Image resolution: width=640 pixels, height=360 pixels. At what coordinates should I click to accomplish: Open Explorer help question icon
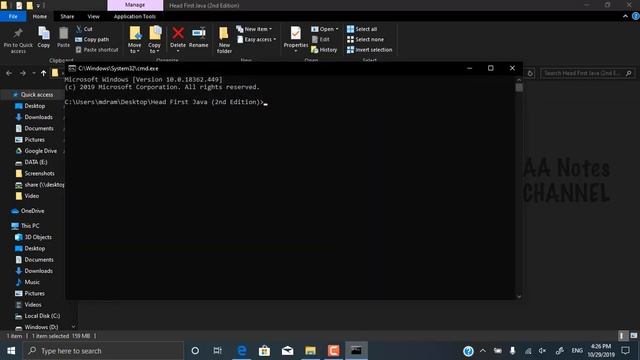click(636, 16)
